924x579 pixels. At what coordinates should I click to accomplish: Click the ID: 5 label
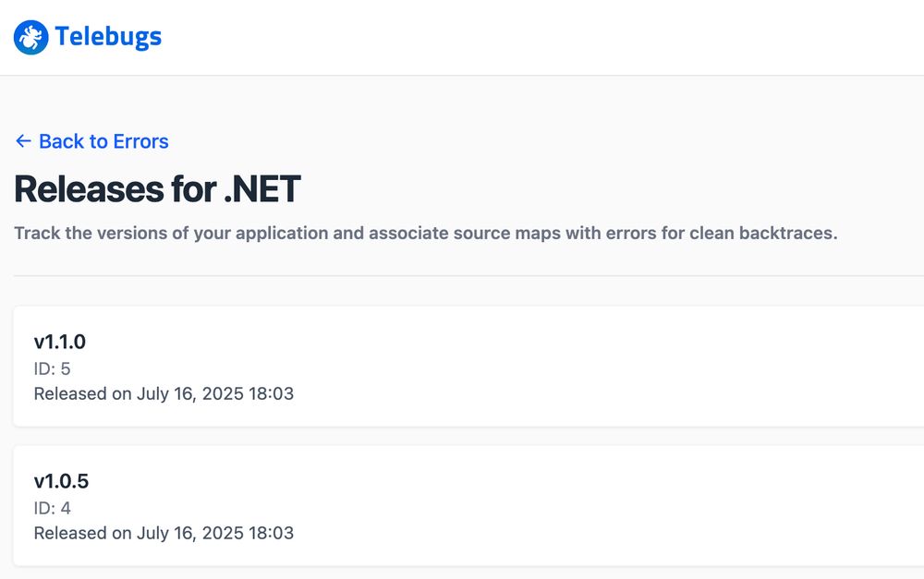point(52,368)
